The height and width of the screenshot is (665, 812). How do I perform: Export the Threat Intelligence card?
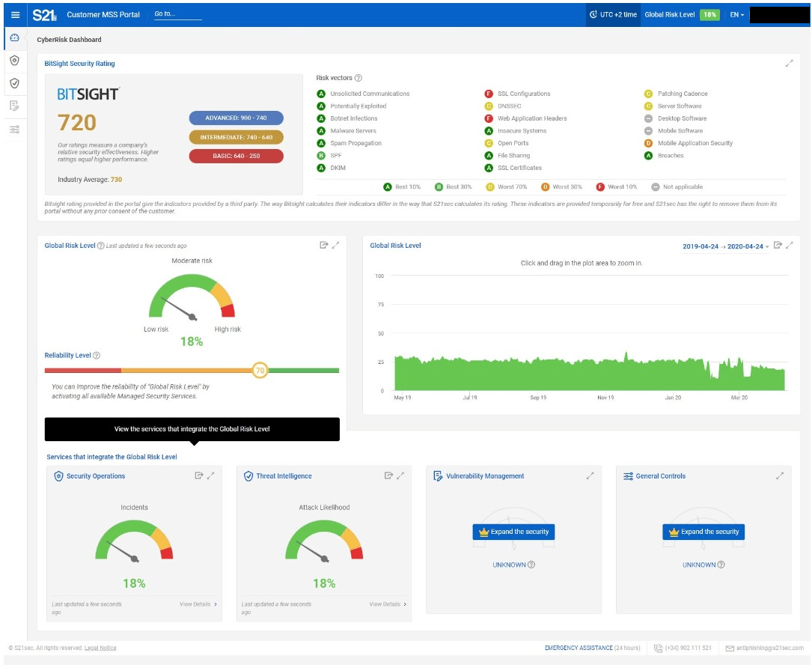pyautogui.click(x=388, y=476)
